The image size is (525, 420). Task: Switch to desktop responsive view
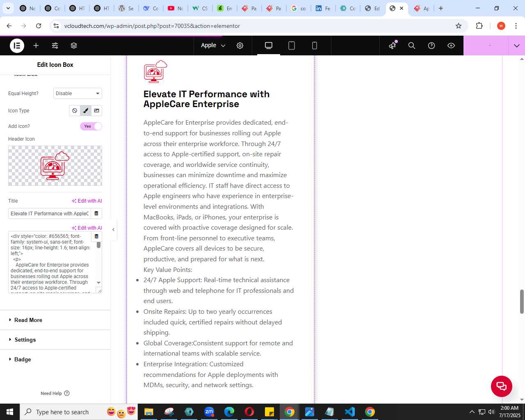269,46
